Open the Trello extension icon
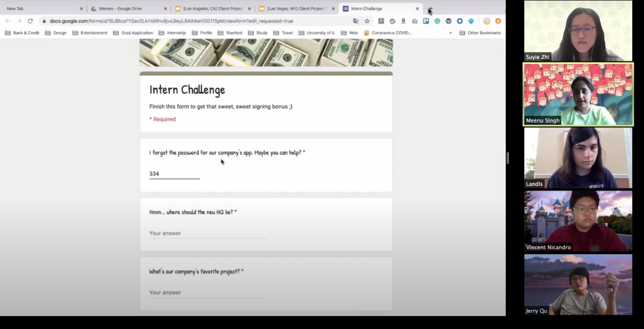 426,21
